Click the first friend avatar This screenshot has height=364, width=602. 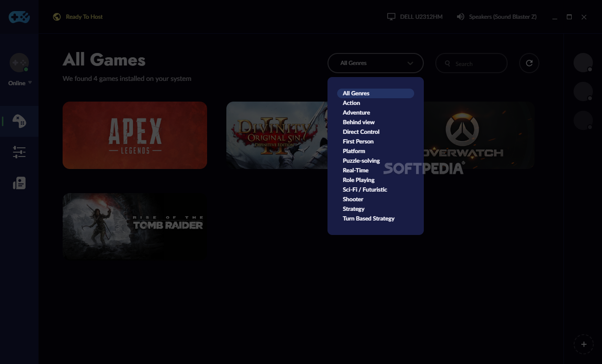[583, 63]
